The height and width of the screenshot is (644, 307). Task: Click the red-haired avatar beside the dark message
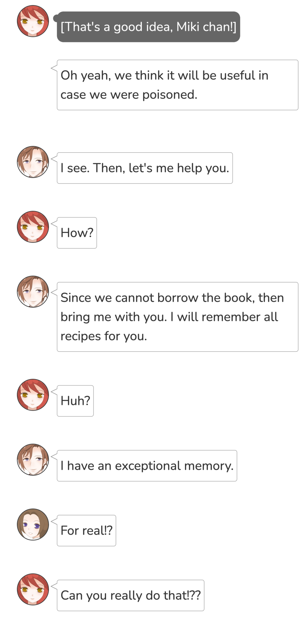pyautogui.click(x=33, y=21)
